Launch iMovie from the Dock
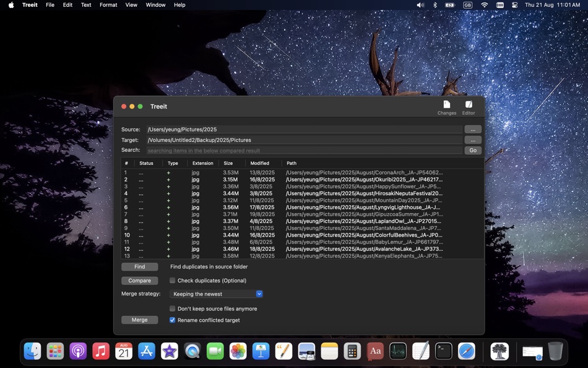The image size is (588, 368). pyautogui.click(x=170, y=351)
